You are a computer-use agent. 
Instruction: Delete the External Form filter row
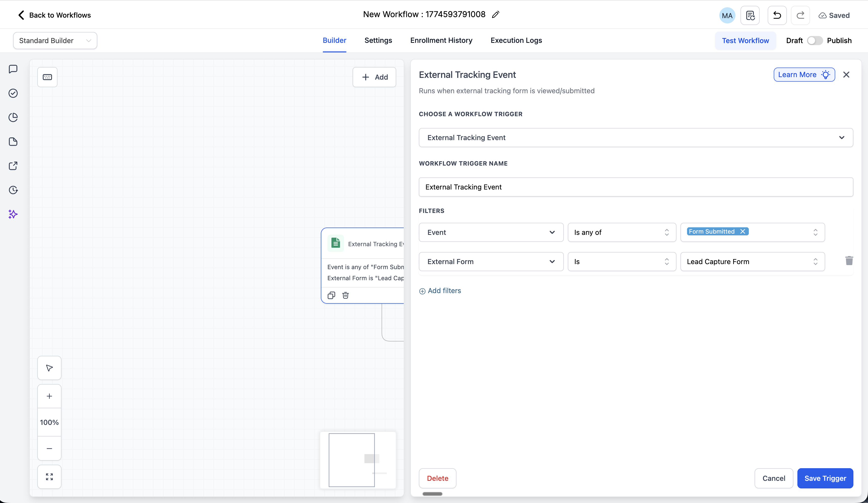pos(849,261)
